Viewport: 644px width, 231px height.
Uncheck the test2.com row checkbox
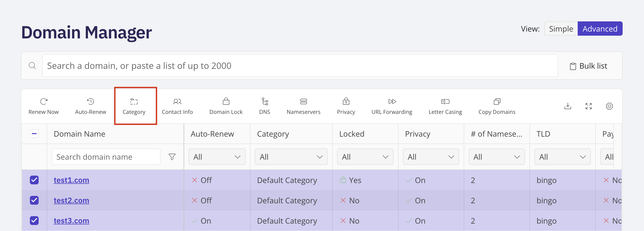[34, 200]
